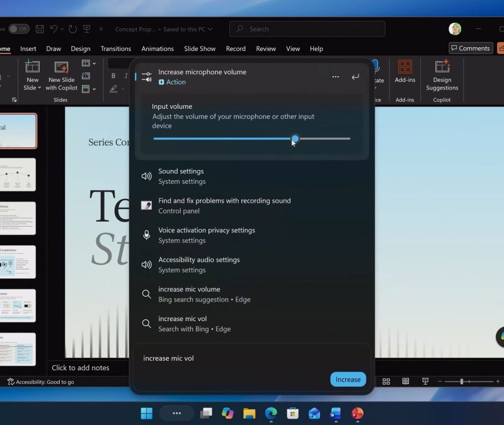
Task: Click the enter/return arrow icon
Action: click(x=355, y=77)
